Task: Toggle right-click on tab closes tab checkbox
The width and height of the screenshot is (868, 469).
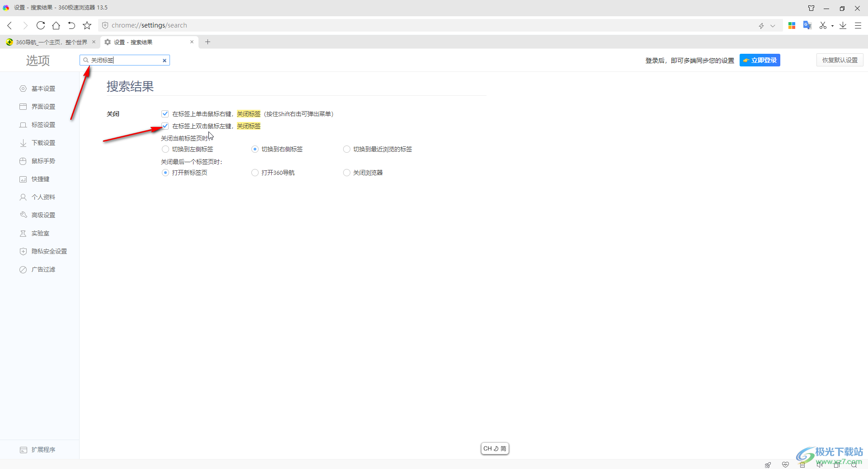Action: pyautogui.click(x=165, y=114)
